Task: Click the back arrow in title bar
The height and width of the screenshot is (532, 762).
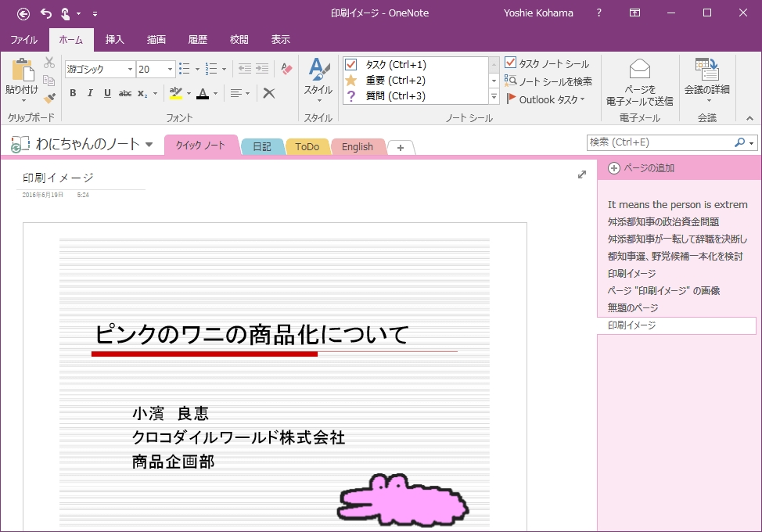Action: [23, 13]
